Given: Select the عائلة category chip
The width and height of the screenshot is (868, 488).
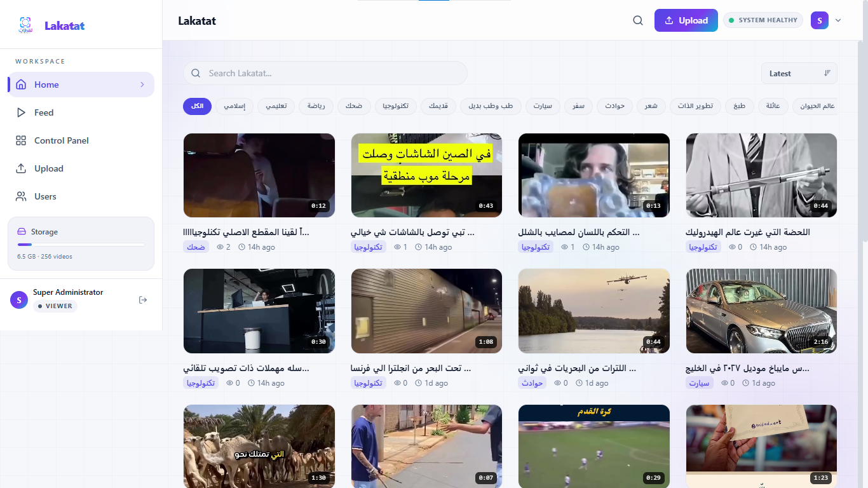Looking at the screenshot, I should (773, 106).
